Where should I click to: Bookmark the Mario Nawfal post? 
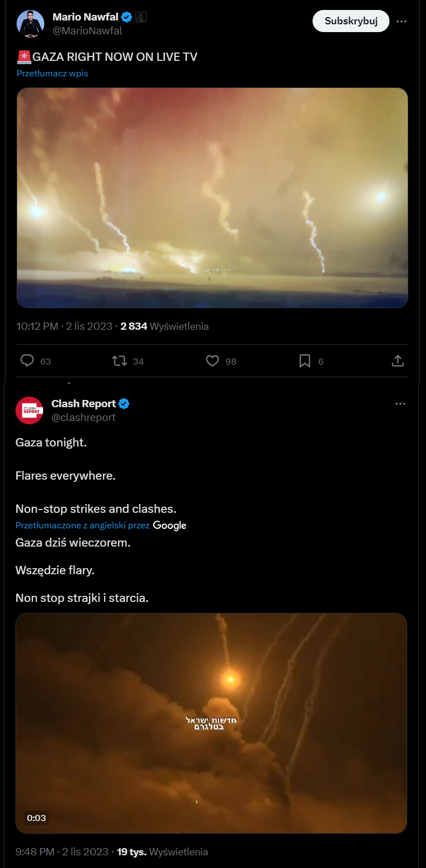(305, 361)
